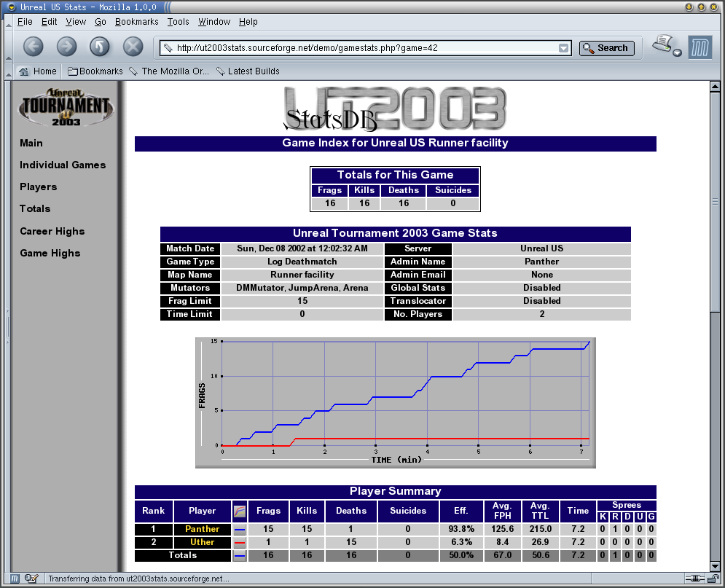725x588 pixels.
Task: Click the Transferring data status bar text
Action: pos(138,579)
